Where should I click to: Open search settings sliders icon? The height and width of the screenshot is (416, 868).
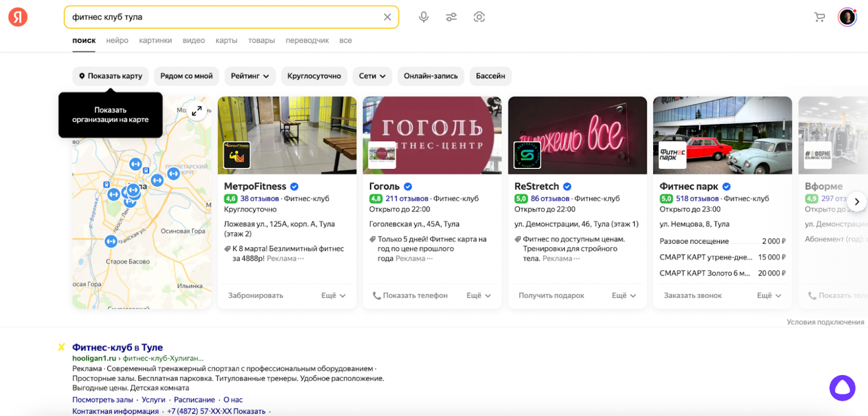[x=451, y=17]
